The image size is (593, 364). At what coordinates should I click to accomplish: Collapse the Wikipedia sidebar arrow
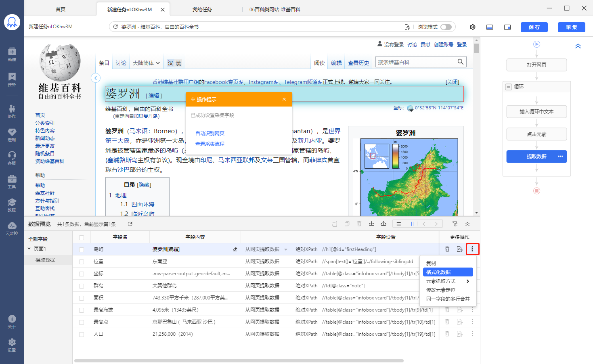(96, 78)
